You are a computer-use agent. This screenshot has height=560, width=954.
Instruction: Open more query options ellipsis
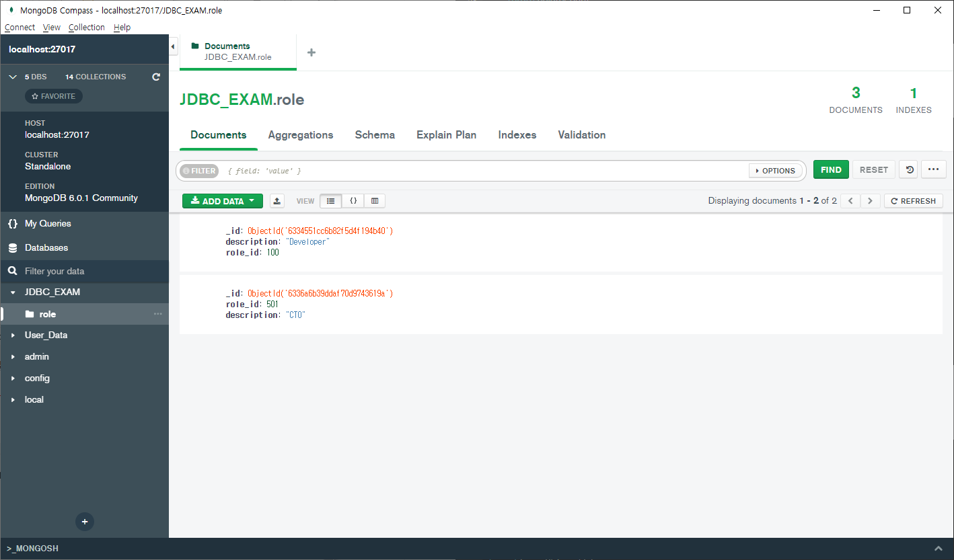point(933,170)
